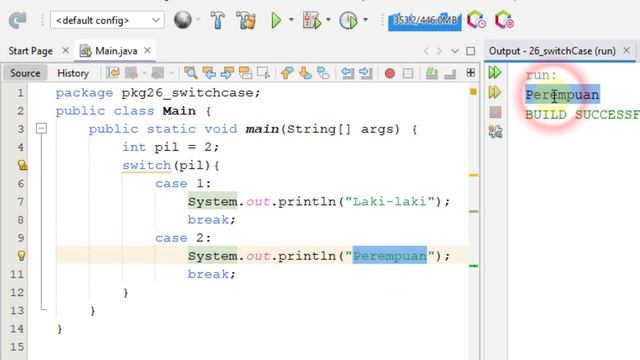This screenshot has height=360, width=640.
Task: Switch to Source view
Action: click(x=25, y=73)
